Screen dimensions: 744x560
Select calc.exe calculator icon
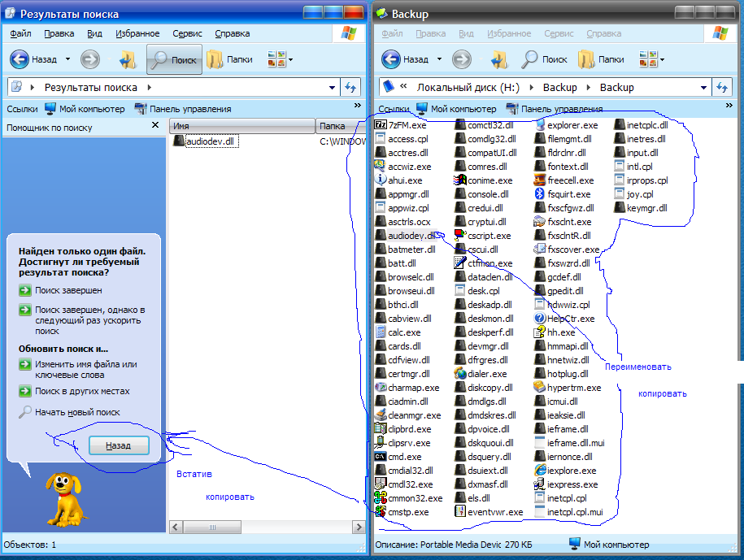[380, 332]
